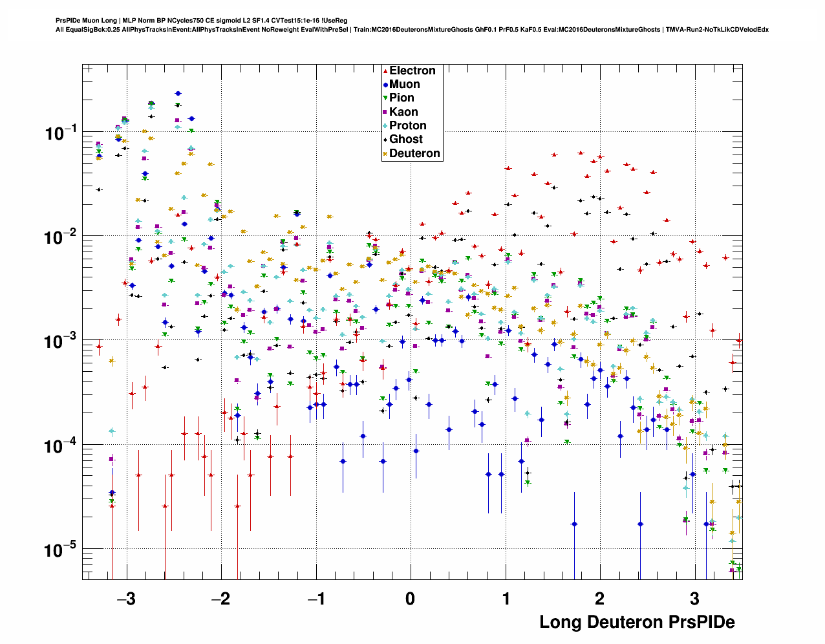
Task: Click the 10⁻³ label on the y-axis
Action: [x=61, y=342]
